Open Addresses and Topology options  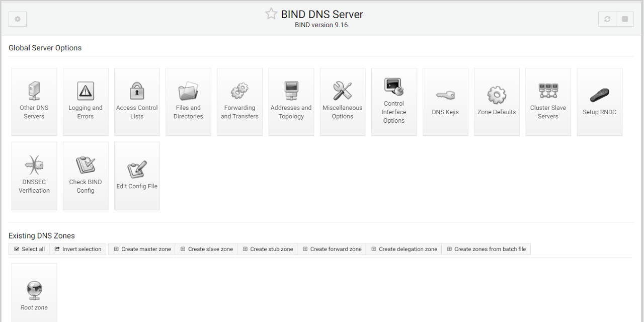click(x=291, y=102)
